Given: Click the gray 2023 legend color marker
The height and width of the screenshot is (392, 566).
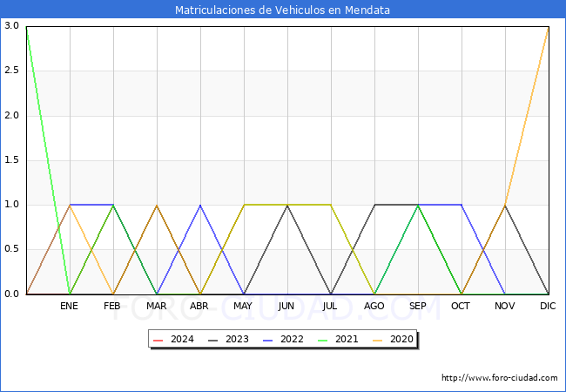Looking at the screenshot, I should coord(213,340).
